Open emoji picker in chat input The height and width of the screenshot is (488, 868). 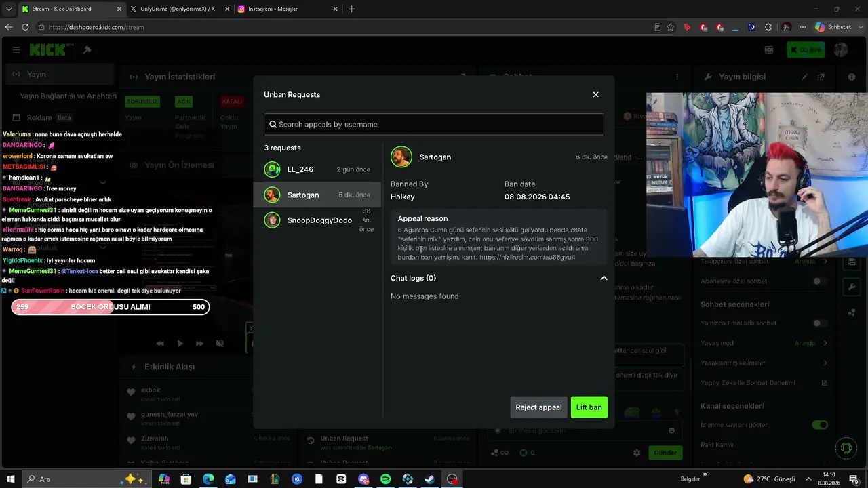click(x=671, y=430)
